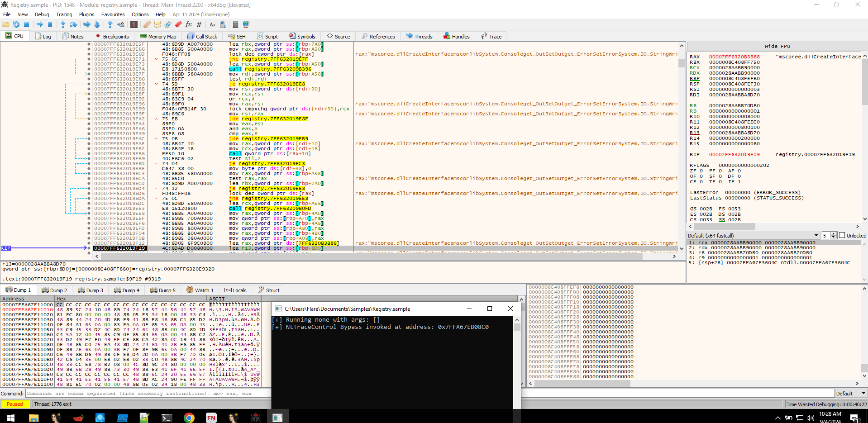Click the Hide FPU button

777,46
